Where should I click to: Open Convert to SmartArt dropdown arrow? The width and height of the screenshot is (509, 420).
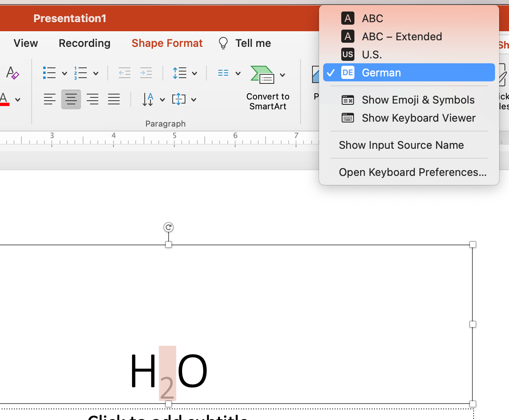[x=282, y=75]
